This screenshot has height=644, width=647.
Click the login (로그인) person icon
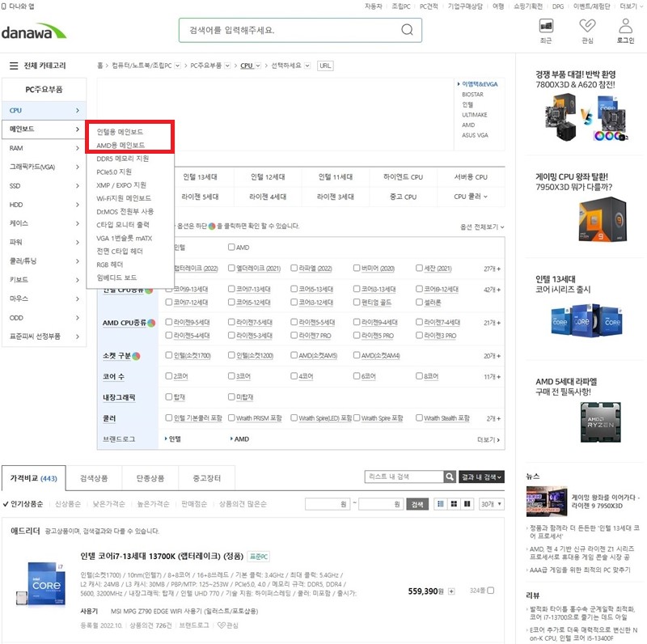click(625, 26)
